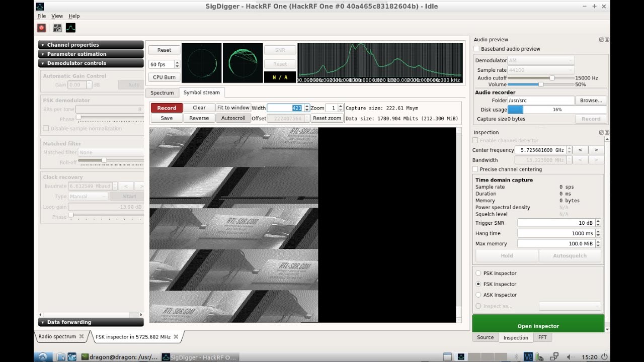
Task: Click the volume speaker icon in system tray
Action: [x=571, y=357]
